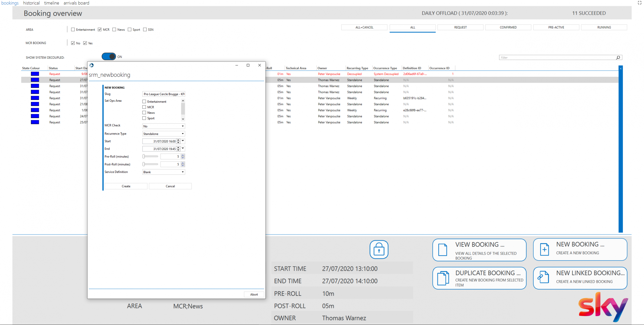Click the New Linked Booking button
This screenshot has width=644, height=325.
[580, 278]
